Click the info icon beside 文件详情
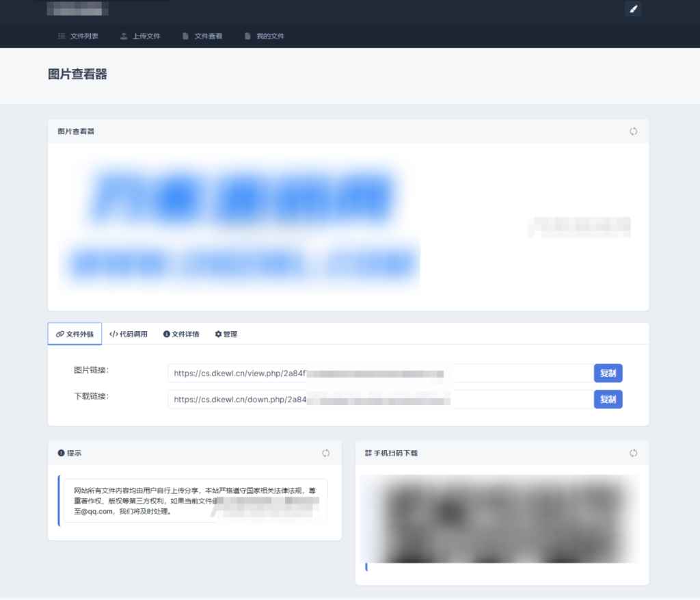Screen dimensions: 700x600 tap(167, 334)
